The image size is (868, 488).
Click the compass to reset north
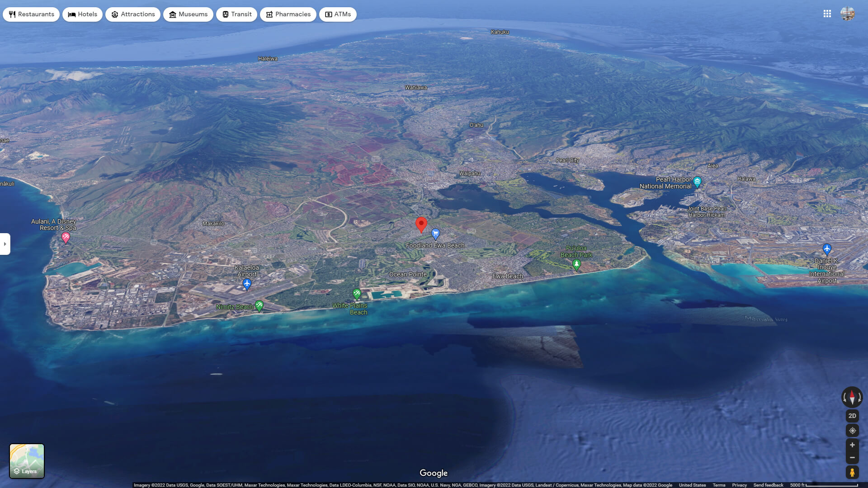852,397
